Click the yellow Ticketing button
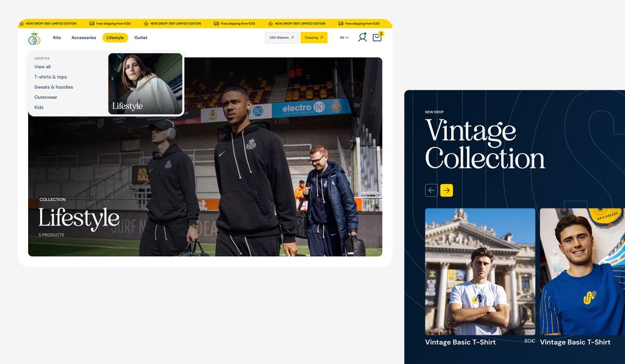The image size is (625, 364). click(x=314, y=38)
